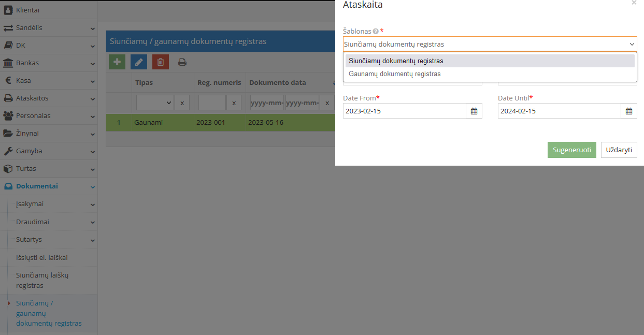Choose Siunčiamų dokumentų registras option
644x335 pixels.
tap(396, 61)
